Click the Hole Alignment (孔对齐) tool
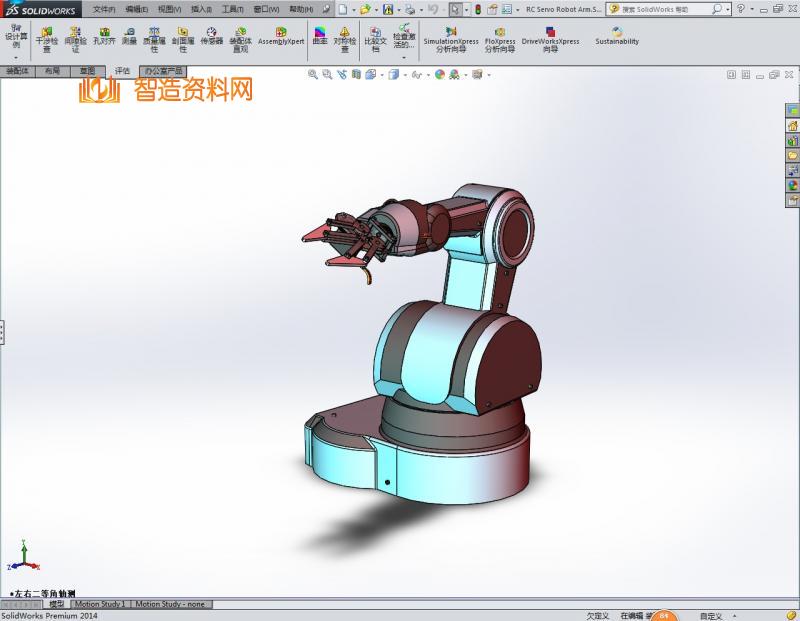Screen dimensions: 800x621 tap(103, 39)
